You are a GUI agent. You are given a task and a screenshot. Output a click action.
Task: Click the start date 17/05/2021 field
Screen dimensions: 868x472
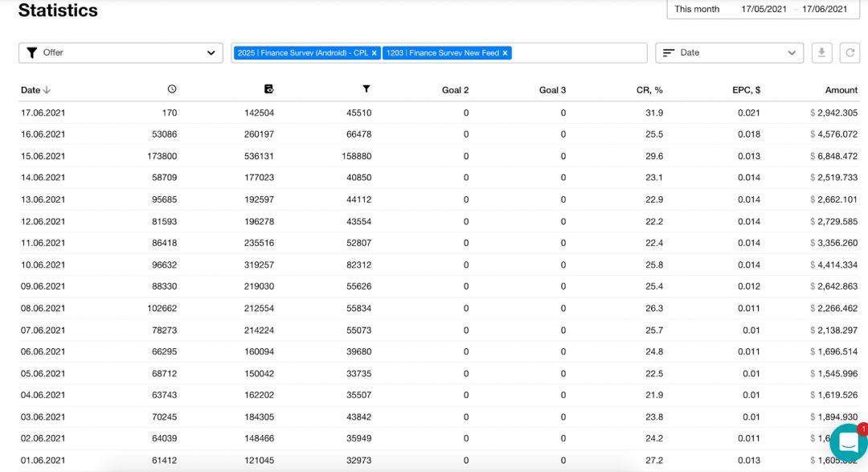765,9
